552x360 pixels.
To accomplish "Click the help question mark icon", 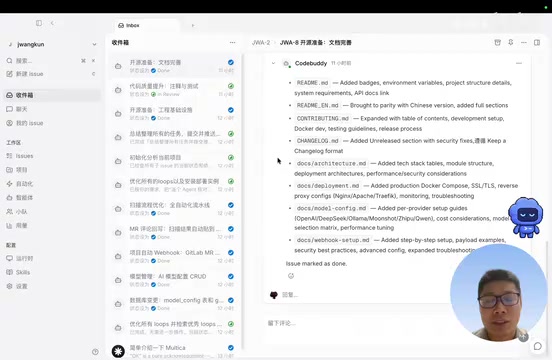I will click(x=95, y=352).
